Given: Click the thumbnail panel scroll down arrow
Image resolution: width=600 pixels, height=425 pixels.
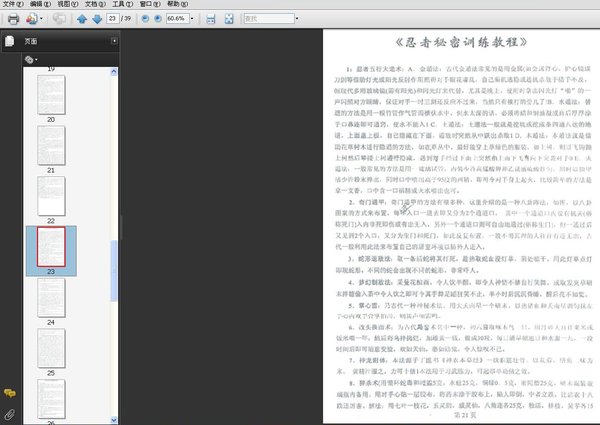Looking at the screenshot, I should point(114,420).
